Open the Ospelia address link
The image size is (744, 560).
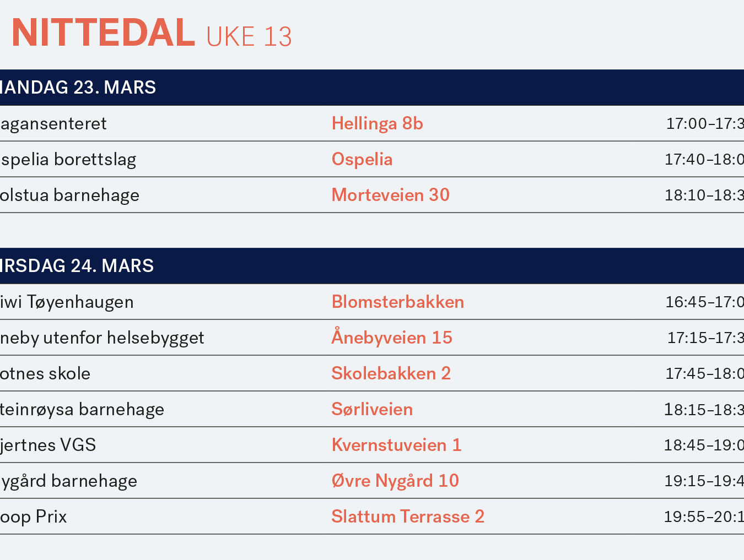362,160
